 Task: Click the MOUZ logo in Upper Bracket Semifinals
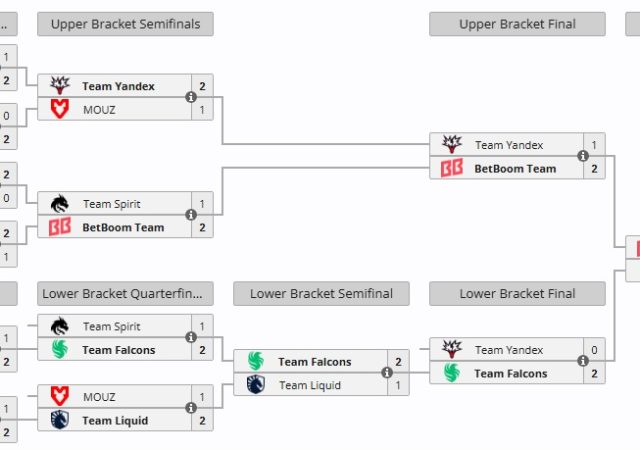click(x=59, y=109)
